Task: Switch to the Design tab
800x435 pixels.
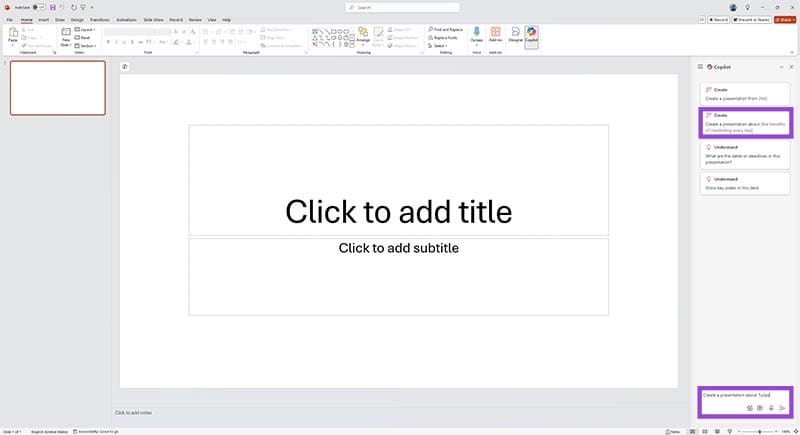Action: coord(77,20)
